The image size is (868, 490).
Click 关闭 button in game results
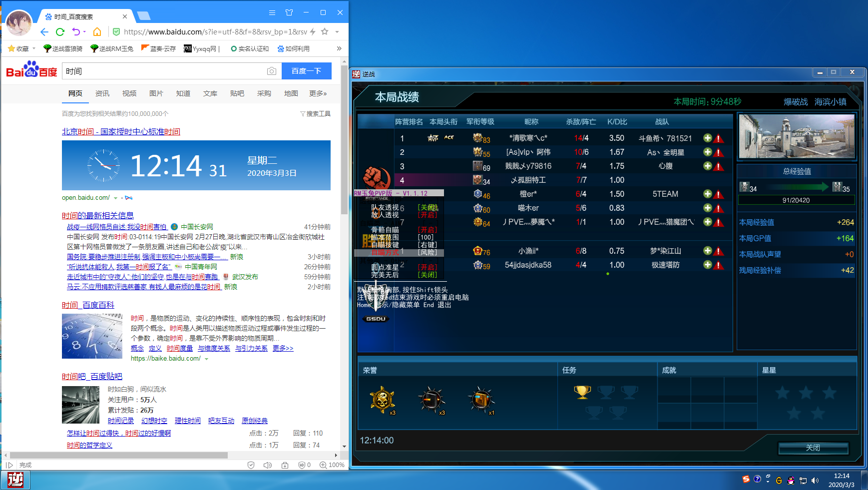point(813,448)
